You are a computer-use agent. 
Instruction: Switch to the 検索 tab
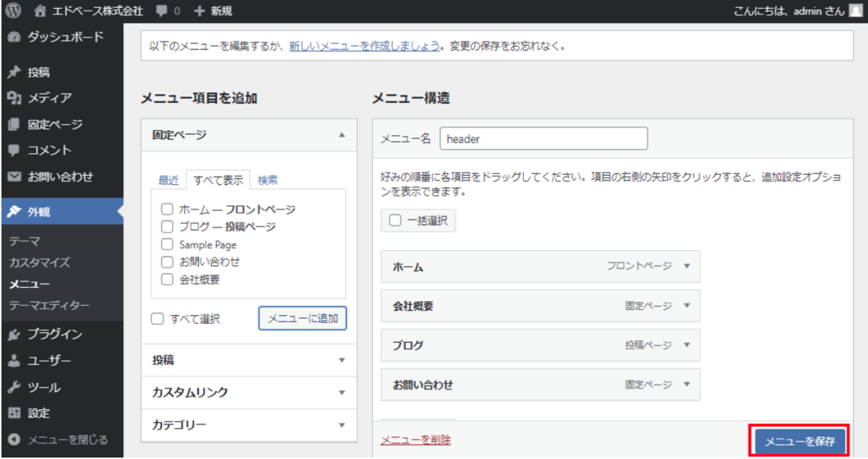point(268,181)
